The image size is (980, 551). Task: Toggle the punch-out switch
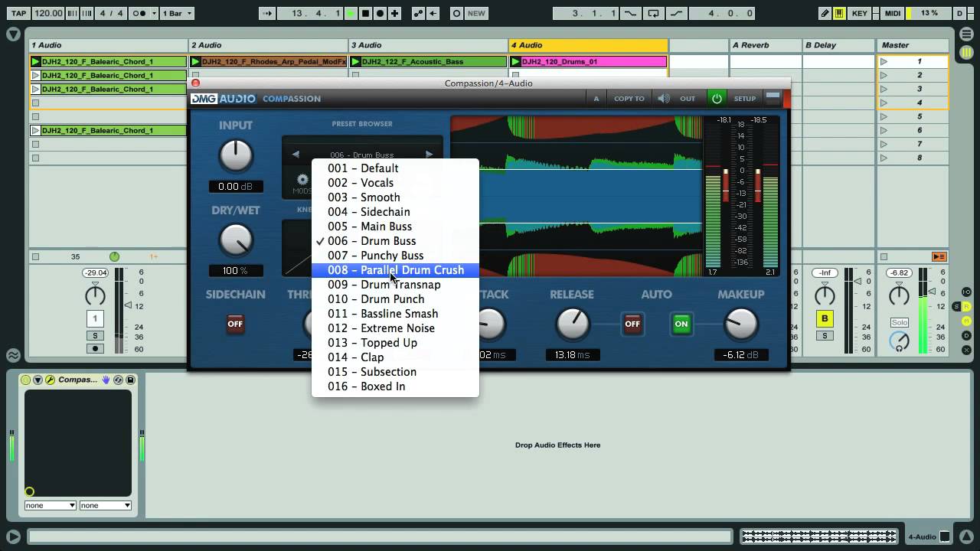click(x=677, y=13)
